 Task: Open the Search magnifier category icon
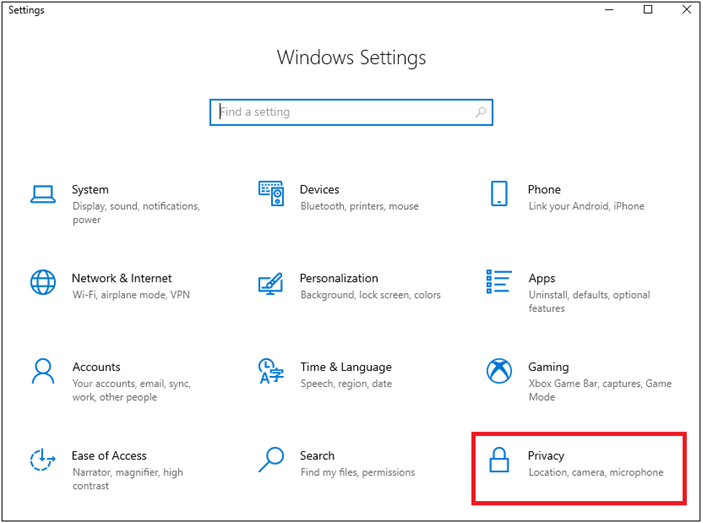271,459
